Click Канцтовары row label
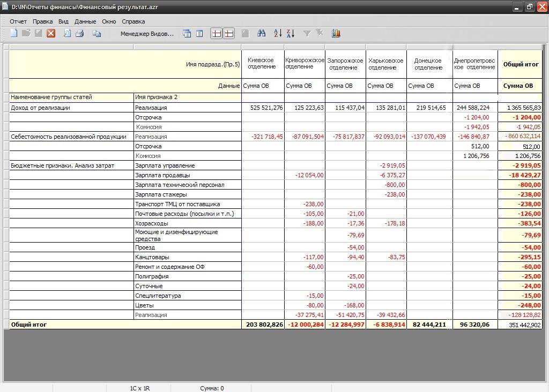Viewport: 549px width, 392px height. point(187,257)
